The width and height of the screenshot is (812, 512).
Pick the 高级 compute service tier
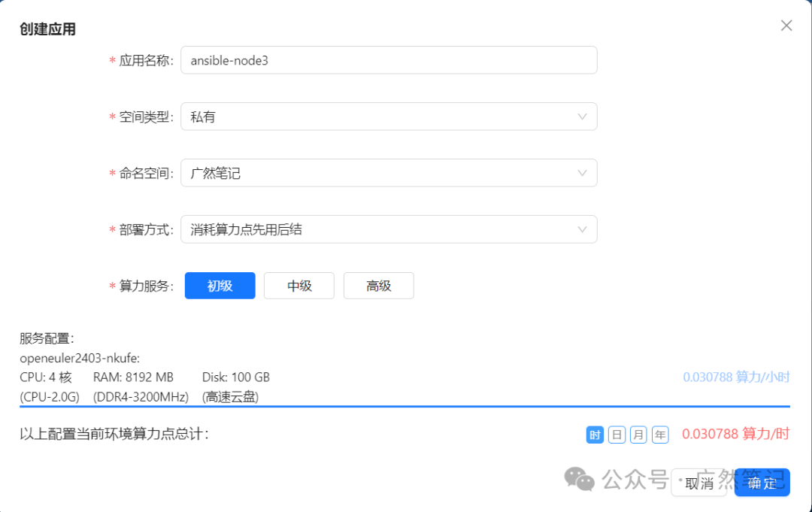(x=379, y=286)
